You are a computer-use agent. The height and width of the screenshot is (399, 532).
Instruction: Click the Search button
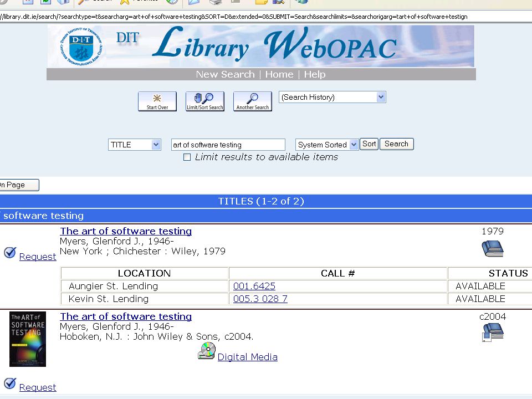[x=396, y=144]
